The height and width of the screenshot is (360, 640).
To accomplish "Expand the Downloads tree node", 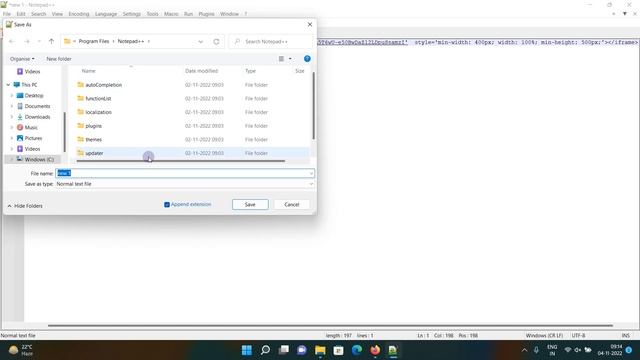I will tap(12, 117).
